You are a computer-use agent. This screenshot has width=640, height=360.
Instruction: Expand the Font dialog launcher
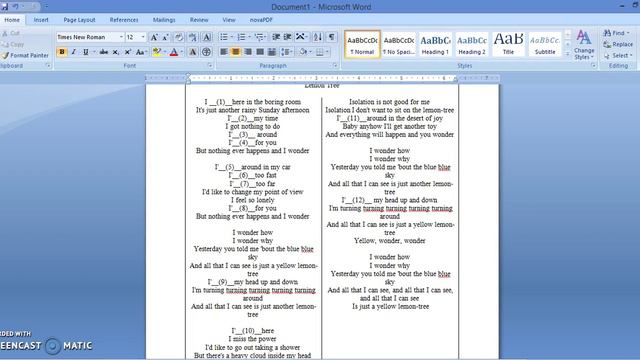coord(210,65)
